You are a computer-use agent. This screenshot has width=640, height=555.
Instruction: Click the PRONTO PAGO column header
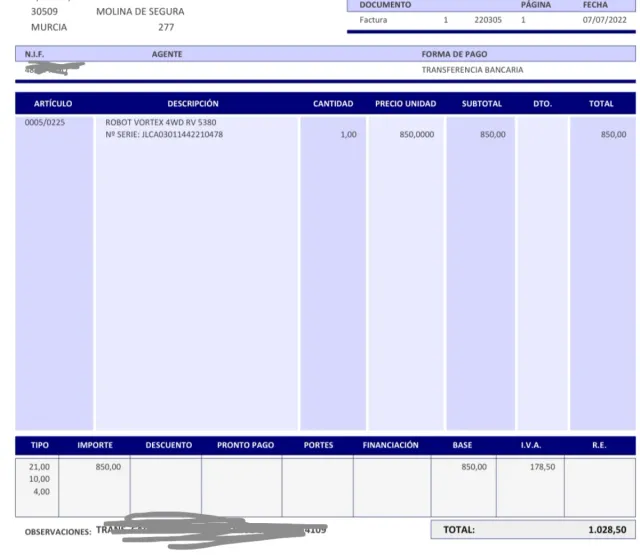click(245, 445)
